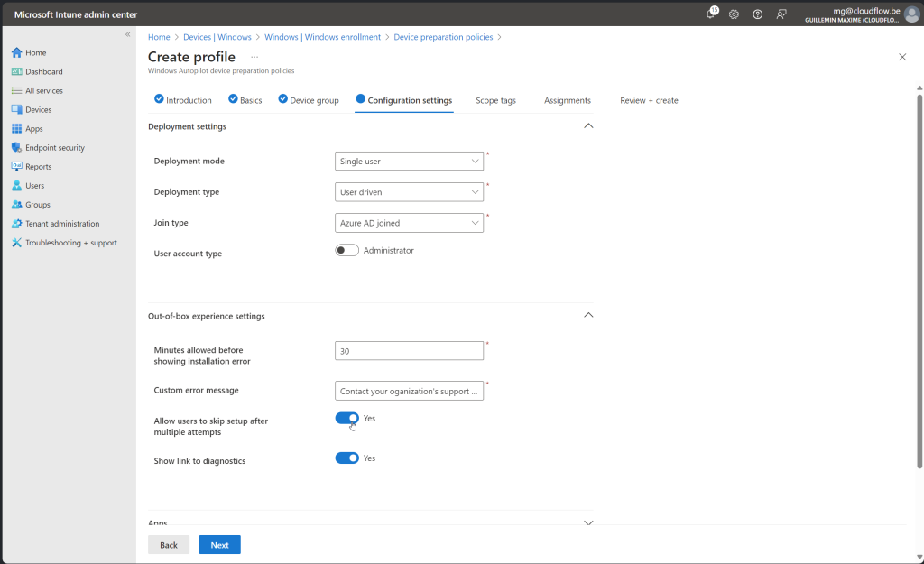Toggle the User account type switch
Image resolution: width=924 pixels, height=564 pixels.
[347, 251]
